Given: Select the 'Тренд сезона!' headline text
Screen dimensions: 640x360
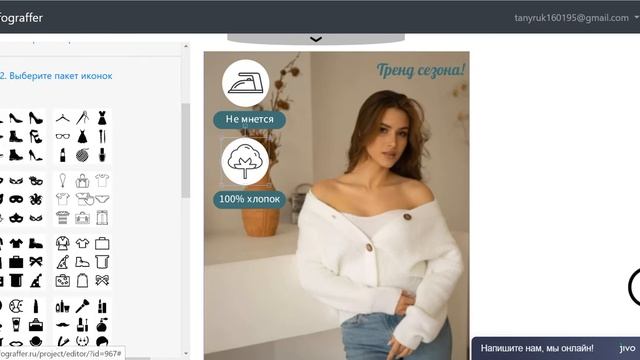Looking at the screenshot, I should [x=420, y=70].
